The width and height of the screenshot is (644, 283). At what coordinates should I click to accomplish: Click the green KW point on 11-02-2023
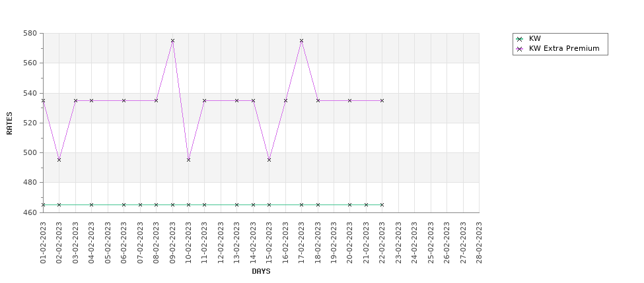205,204
